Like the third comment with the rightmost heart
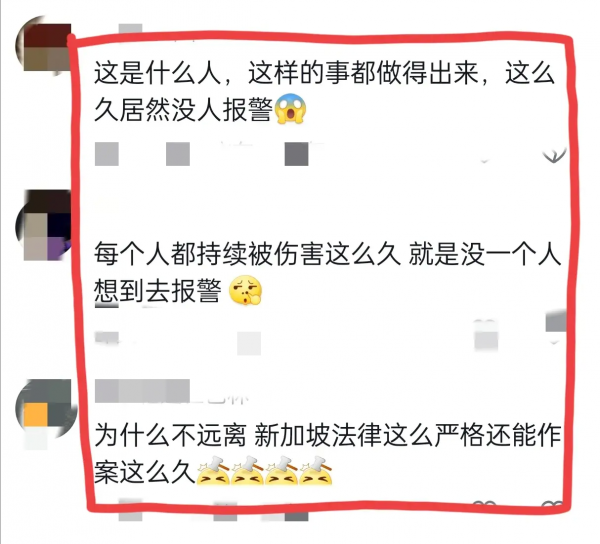Screen dimensions: 600x544 [x=553, y=504]
